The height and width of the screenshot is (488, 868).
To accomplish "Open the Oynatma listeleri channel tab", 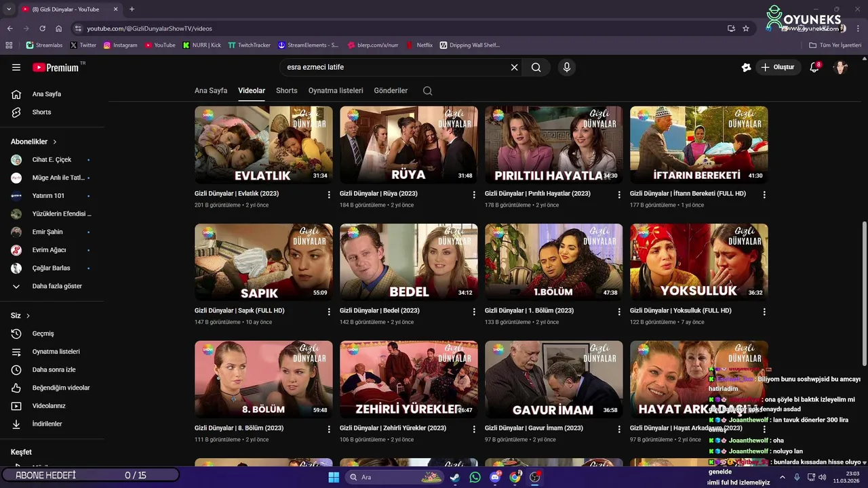I will [x=336, y=91].
